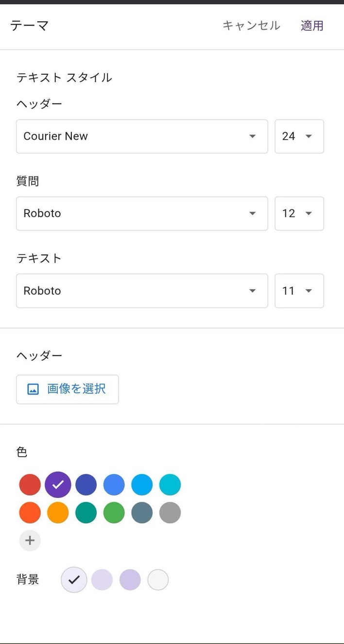Viewport: 344px width, 644px height.
Task: Select the orange theme color
Action: [58, 512]
